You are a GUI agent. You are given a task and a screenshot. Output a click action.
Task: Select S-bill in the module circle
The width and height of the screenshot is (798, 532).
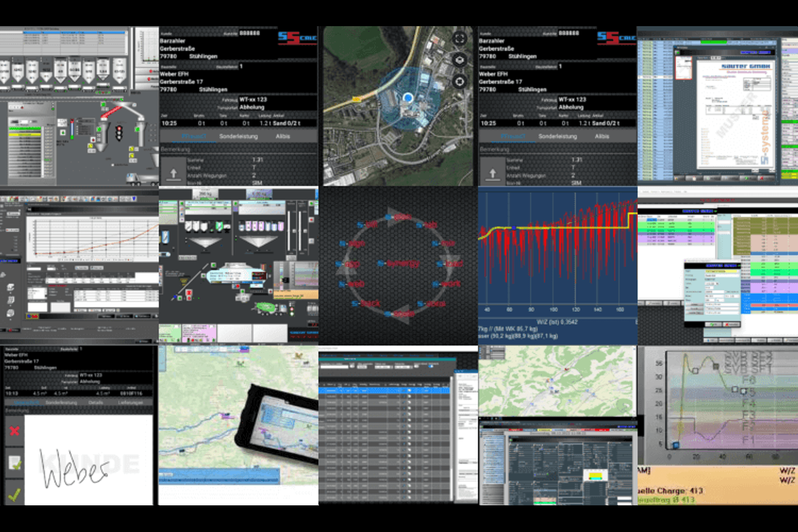[367, 225]
